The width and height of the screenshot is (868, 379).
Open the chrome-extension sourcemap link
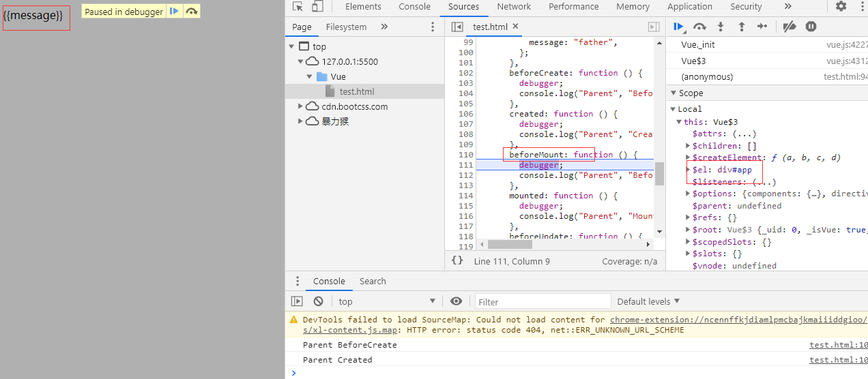click(738, 320)
